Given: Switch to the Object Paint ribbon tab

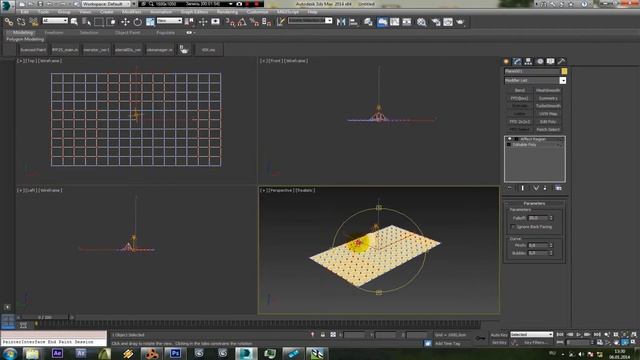Looking at the screenshot, I should pos(127,33).
